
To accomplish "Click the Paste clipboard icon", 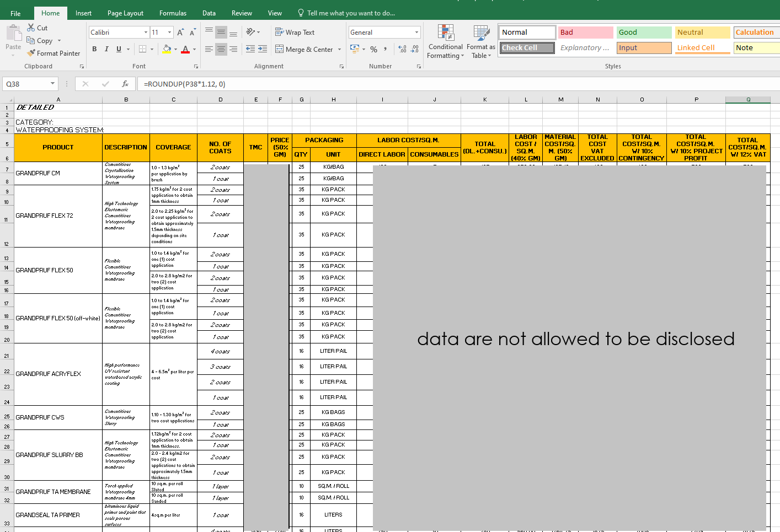I will (13, 33).
